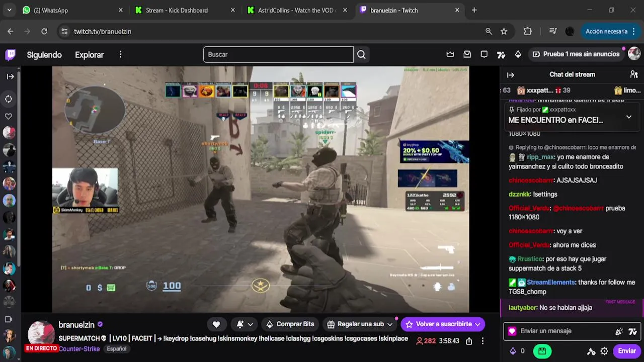Open chat community users icon
Image resolution: width=644 pixels, height=362 pixels.
pos(634,74)
